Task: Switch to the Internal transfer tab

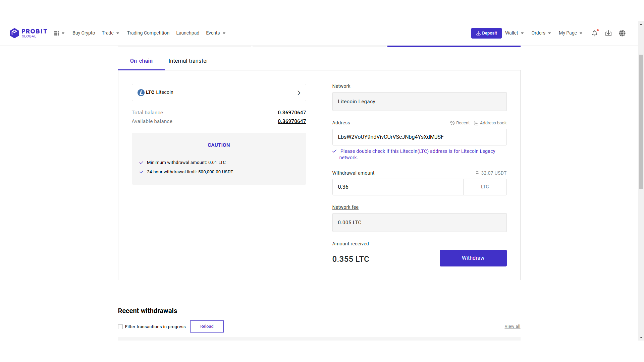Action: click(188, 61)
